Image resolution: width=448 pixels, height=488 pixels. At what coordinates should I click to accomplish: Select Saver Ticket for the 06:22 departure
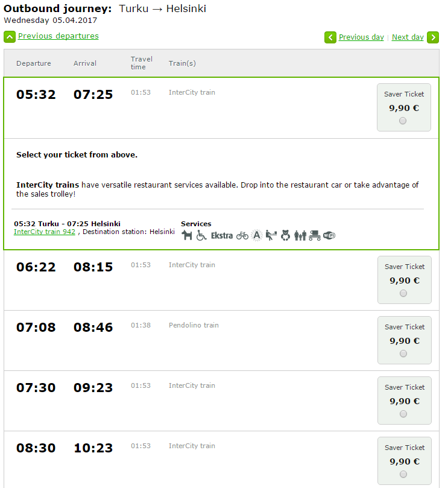(403, 293)
